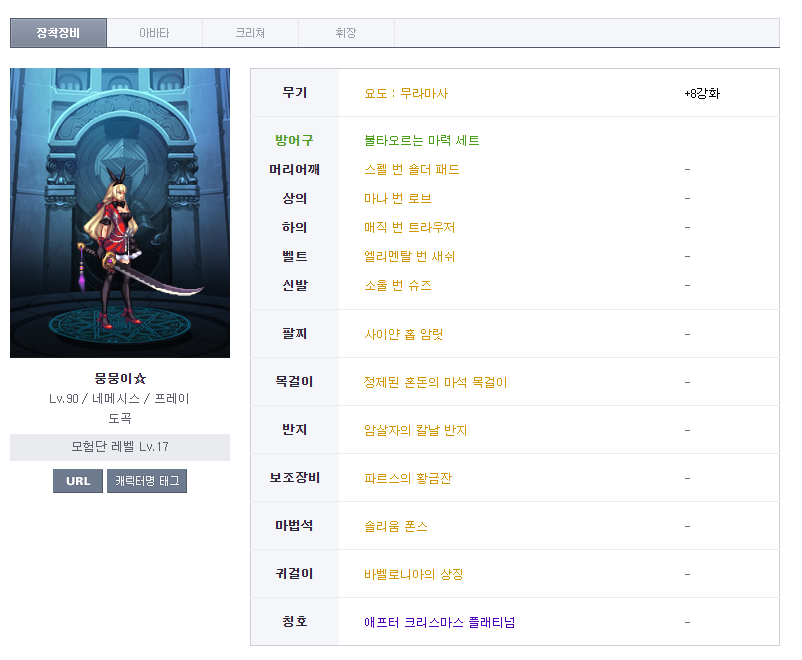Open ring item 암살자의 칼날 반지
802x660 pixels.
click(415, 430)
